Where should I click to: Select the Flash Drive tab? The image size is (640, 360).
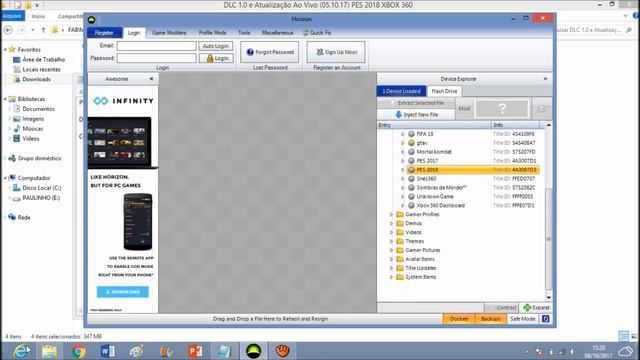pyautogui.click(x=444, y=91)
